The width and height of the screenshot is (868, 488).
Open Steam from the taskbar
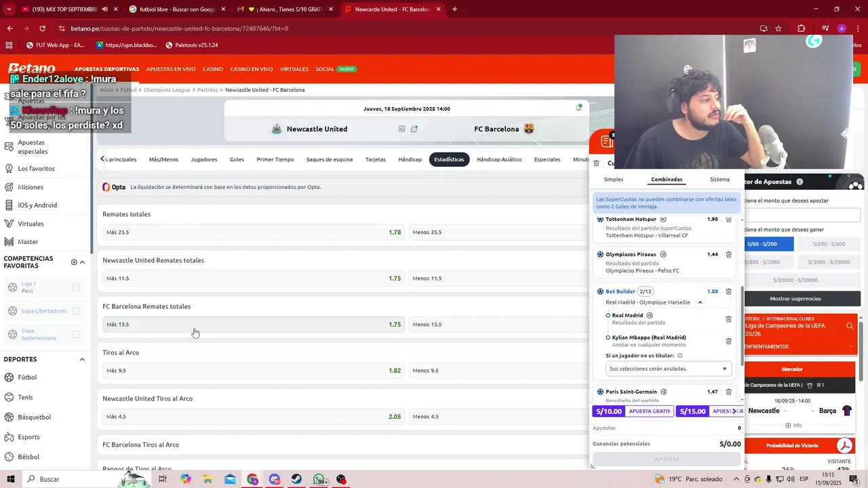pos(297,479)
